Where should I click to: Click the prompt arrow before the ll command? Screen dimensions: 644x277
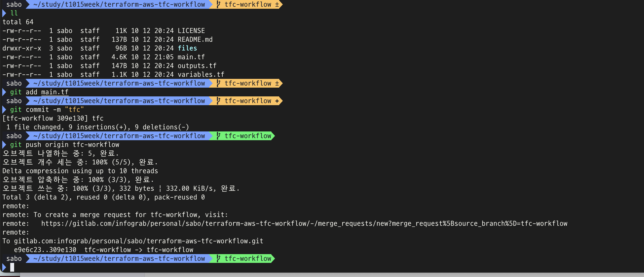pyautogui.click(x=4, y=13)
